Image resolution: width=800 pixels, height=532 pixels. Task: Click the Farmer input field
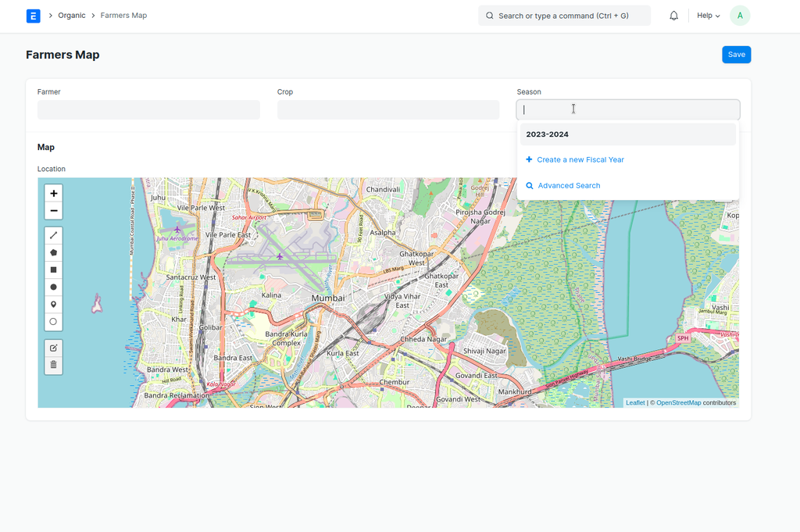pyautogui.click(x=148, y=110)
